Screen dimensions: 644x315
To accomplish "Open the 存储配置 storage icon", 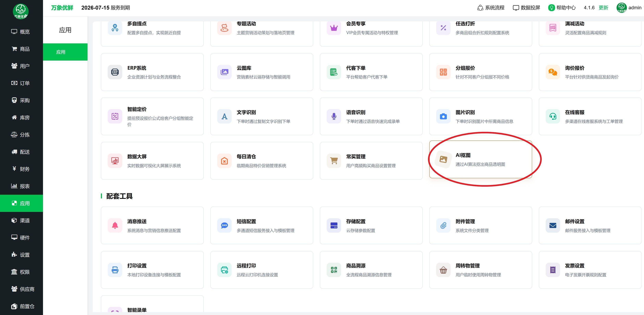I will coord(334,225).
